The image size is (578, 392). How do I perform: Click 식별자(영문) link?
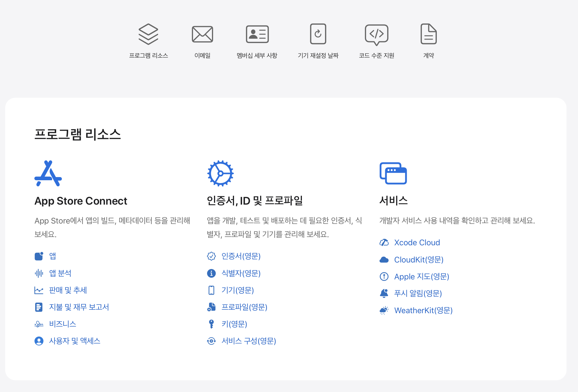241,273
